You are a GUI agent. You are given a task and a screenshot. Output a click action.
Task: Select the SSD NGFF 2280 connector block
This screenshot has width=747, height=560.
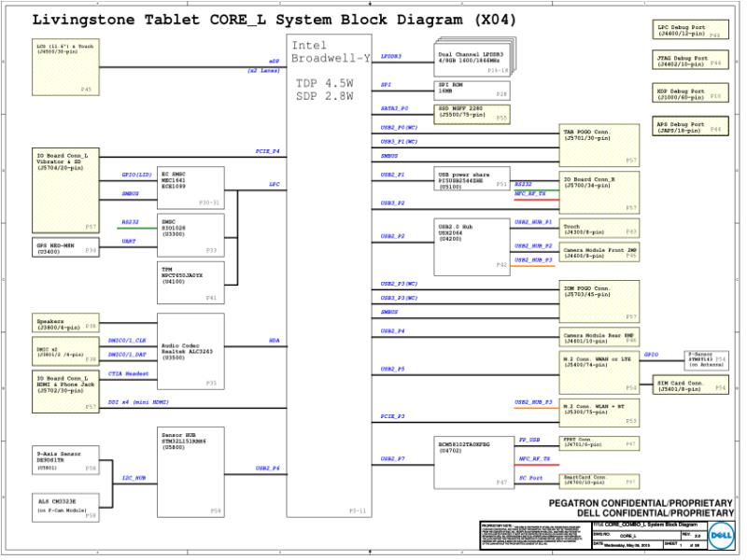[x=472, y=114]
